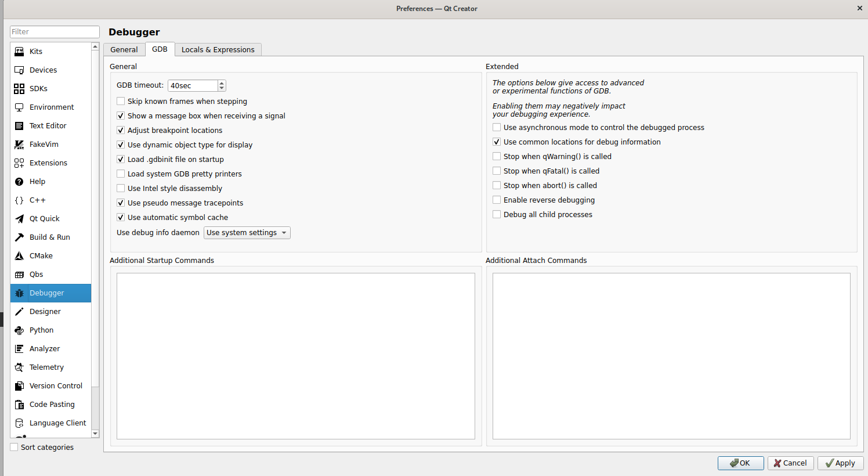The image size is (868, 476).
Task: Switch to the General debugger tab
Action: tap(124, 50)
